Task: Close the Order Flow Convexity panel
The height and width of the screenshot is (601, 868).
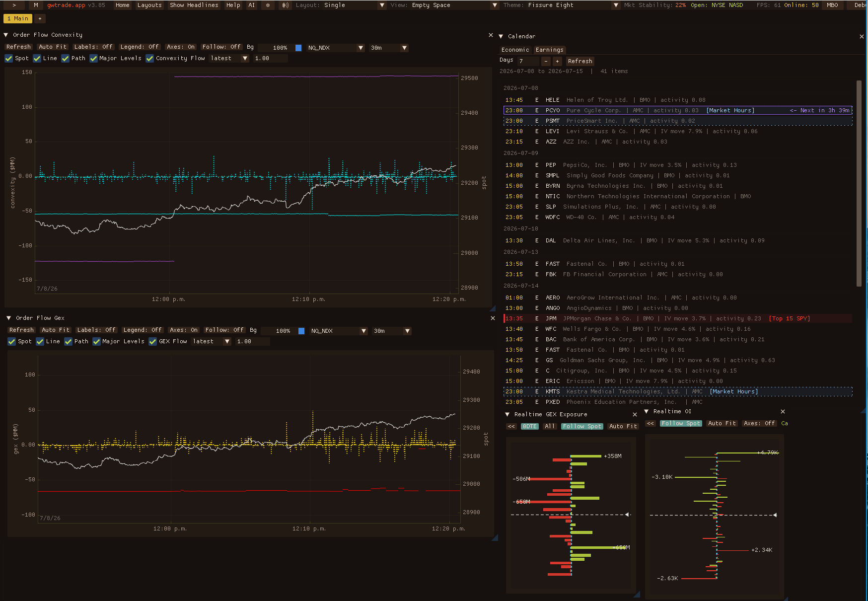Action: 491,35
